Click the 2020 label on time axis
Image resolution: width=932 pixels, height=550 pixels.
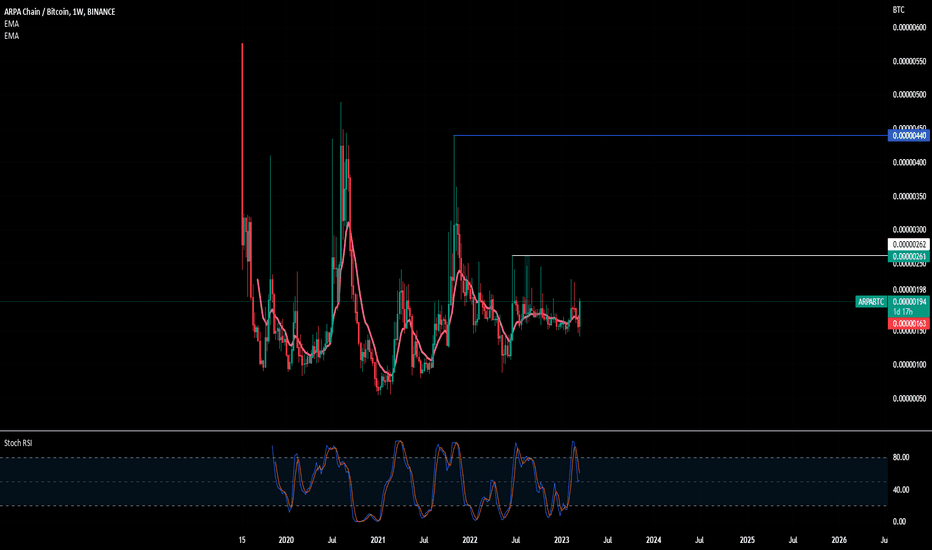[x=286, y=540]
